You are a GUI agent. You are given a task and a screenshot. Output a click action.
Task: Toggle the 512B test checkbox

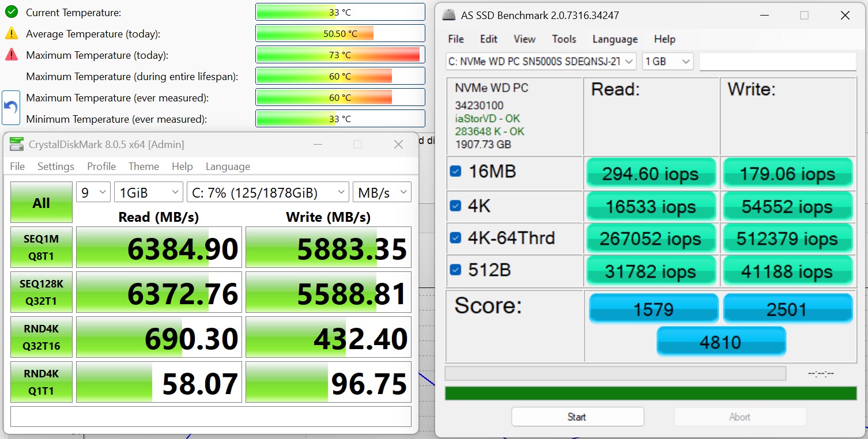(455, 269)
